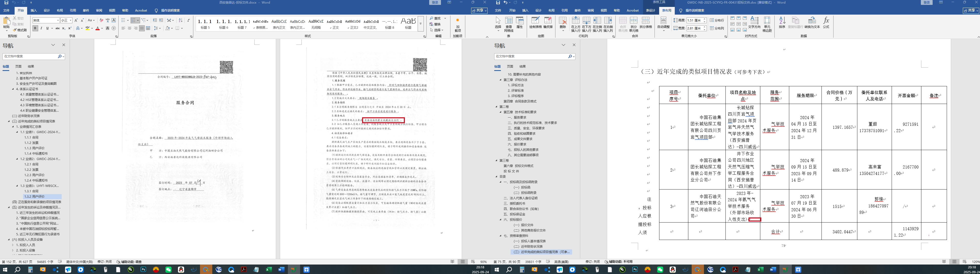Screen dimensions: 980x274
Task: Open font size 小三 dropdown
Action: 71,20
